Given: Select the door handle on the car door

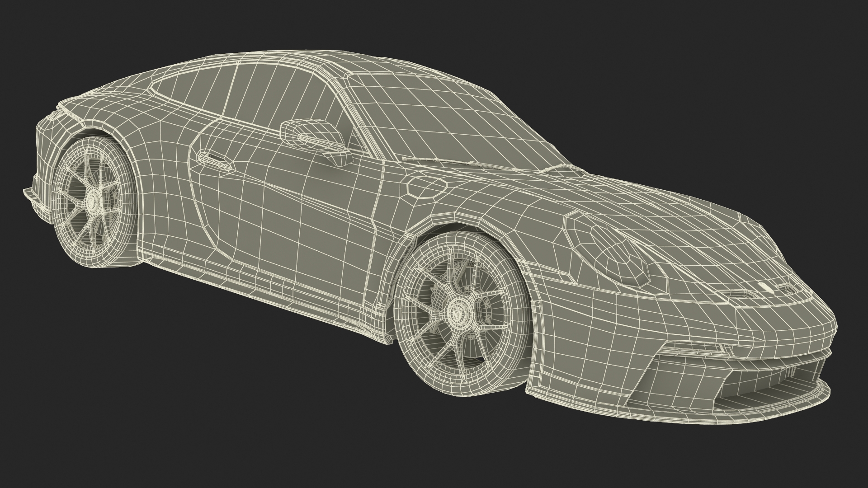Looking at the screenshot, I should (217, 160).
